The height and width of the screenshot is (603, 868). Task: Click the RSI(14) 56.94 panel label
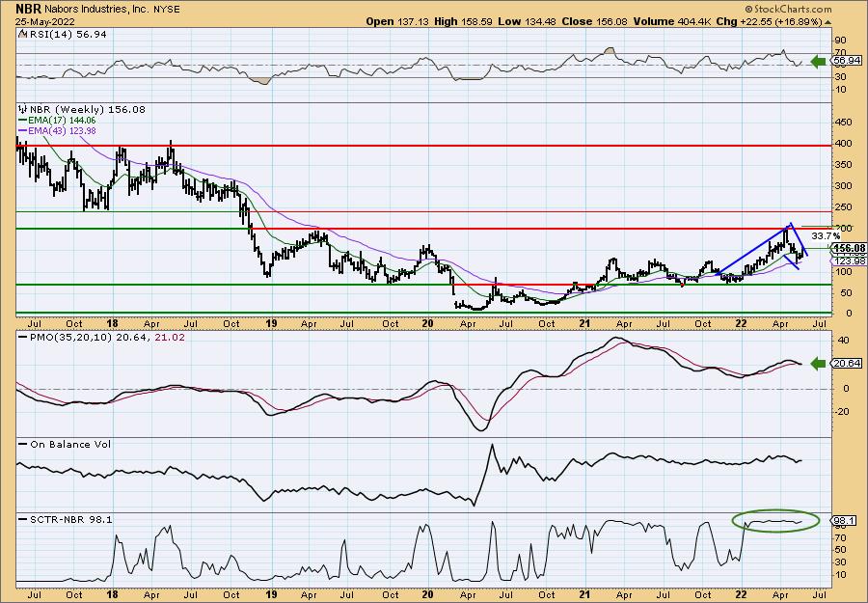point(67,34)
